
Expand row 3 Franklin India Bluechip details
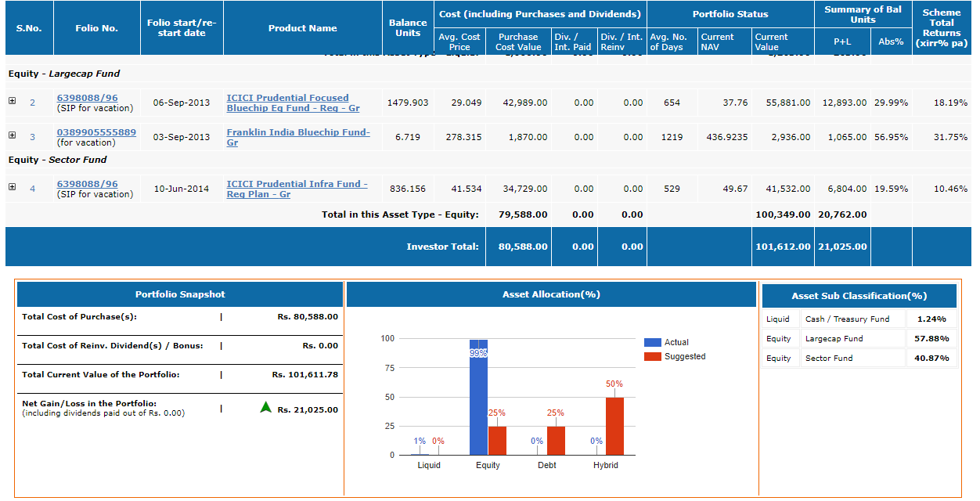12,135
